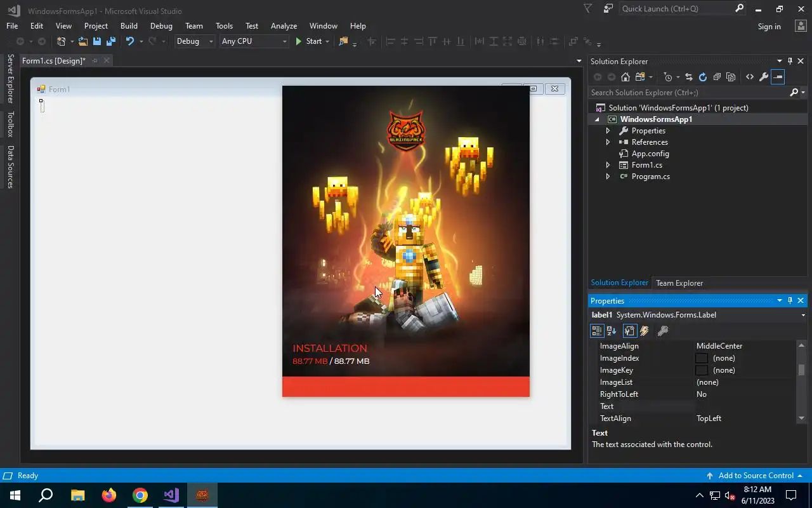The width and height of the screenshot is (812, 508).
Task: Click the Property Pages wrench icon
Action: click(663, 331)
